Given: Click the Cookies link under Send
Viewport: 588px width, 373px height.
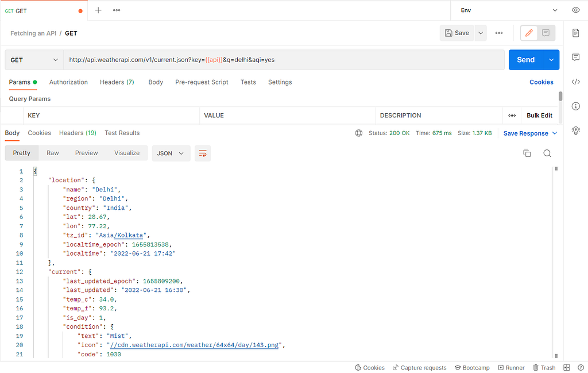Looking at the screenshot, I should (541, 82).
